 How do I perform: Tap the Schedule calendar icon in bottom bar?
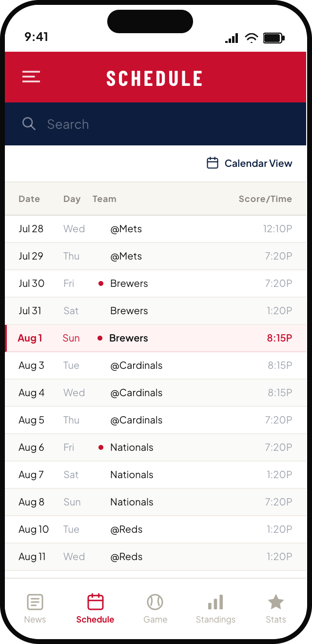click(x=96, y=602)
